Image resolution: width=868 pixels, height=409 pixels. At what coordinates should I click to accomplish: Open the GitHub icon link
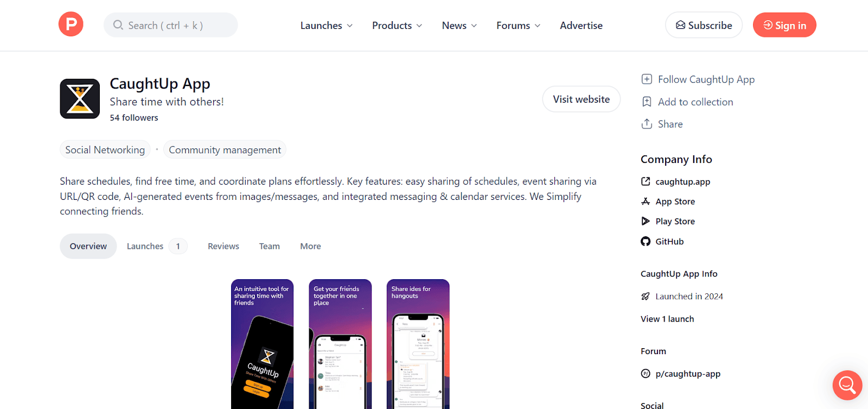point(646,242)
